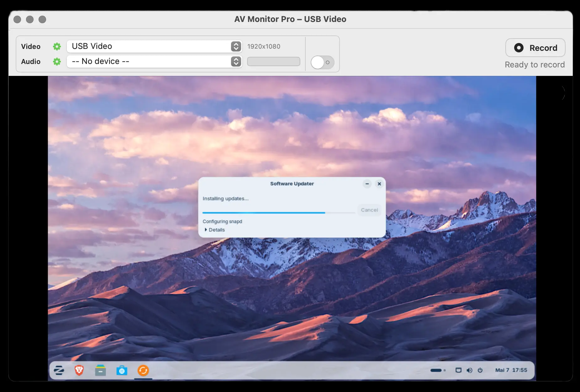
Task: Click the Ready to record status
Action: coord(535,65)
